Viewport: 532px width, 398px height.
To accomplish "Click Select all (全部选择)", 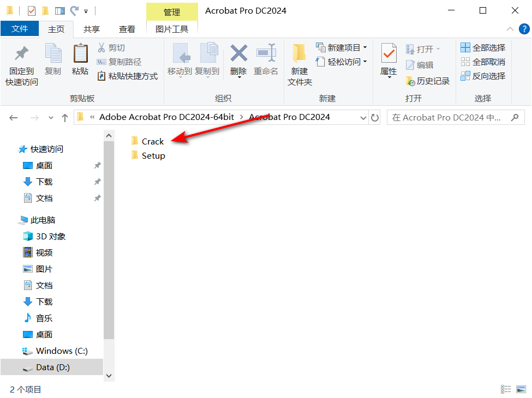I will [483, 48].
